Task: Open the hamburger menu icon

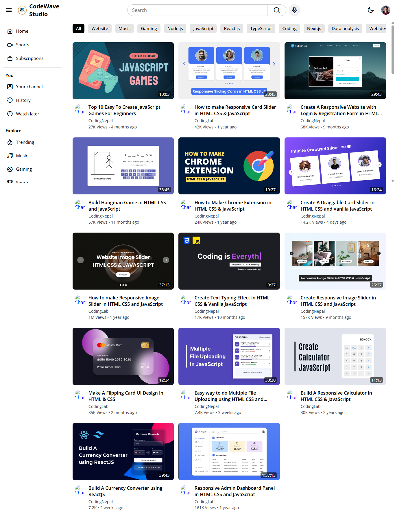Action: tap(9, 10)
